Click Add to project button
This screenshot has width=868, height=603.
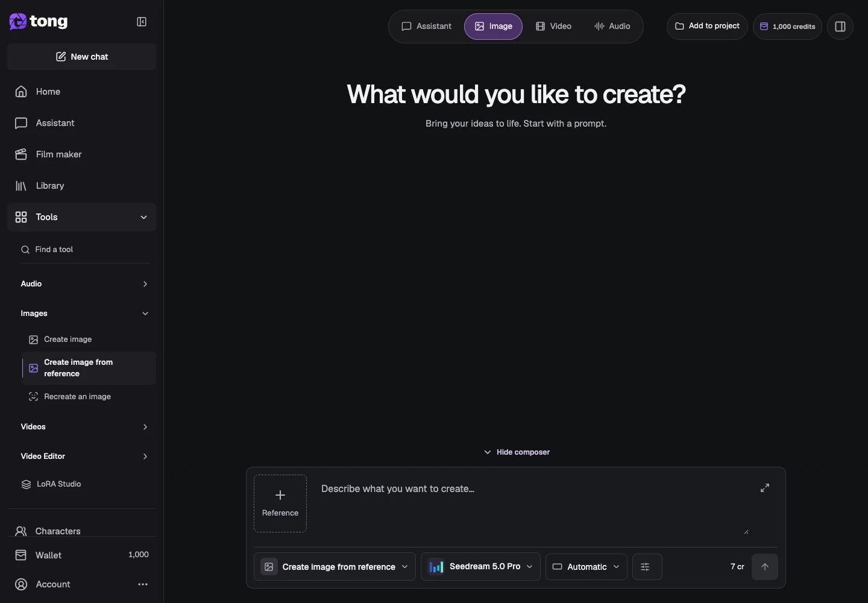(x=707, y=27)
